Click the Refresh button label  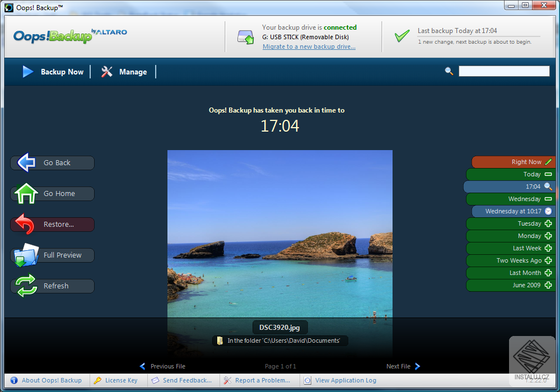(56, 286)
